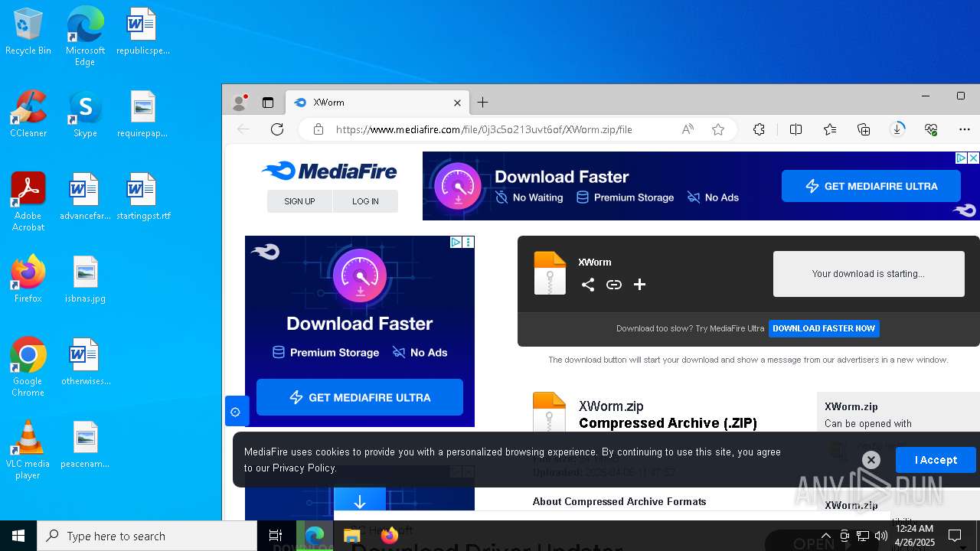Screen dimensions: 980x551
Task: View site information lock icon
Action: click(318, 129)
